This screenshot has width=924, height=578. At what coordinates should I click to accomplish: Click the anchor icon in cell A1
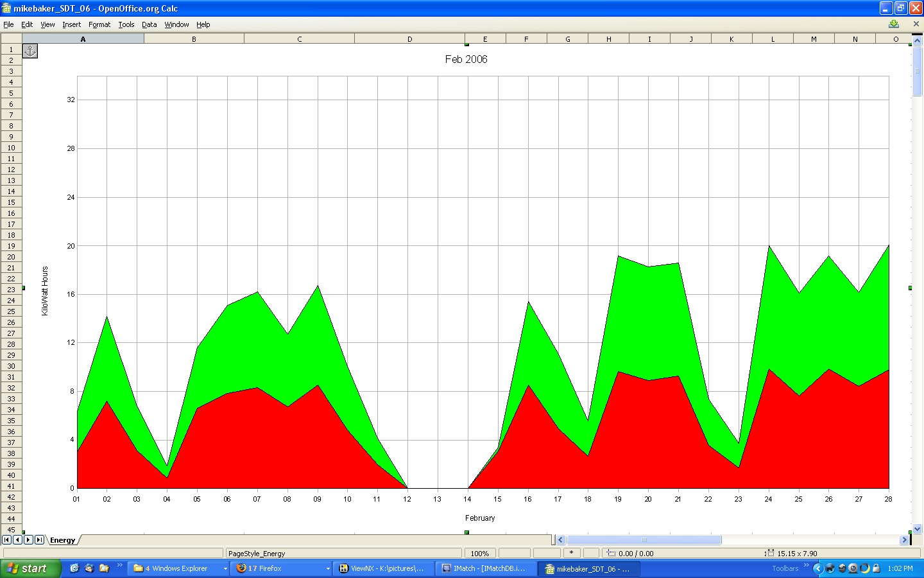(30, 51)
